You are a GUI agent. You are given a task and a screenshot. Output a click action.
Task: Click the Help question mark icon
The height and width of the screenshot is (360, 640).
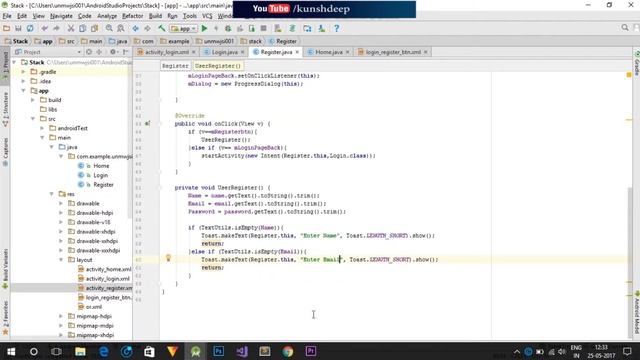336,28
